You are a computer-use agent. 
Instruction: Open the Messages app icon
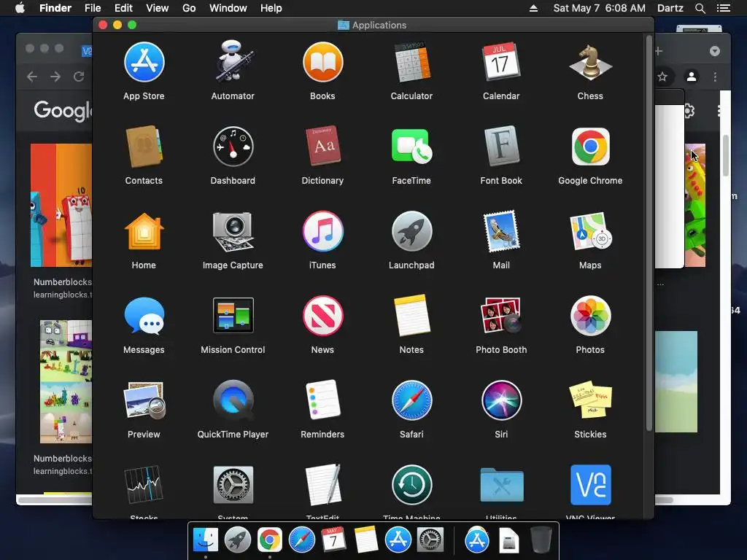coord(144,315)
